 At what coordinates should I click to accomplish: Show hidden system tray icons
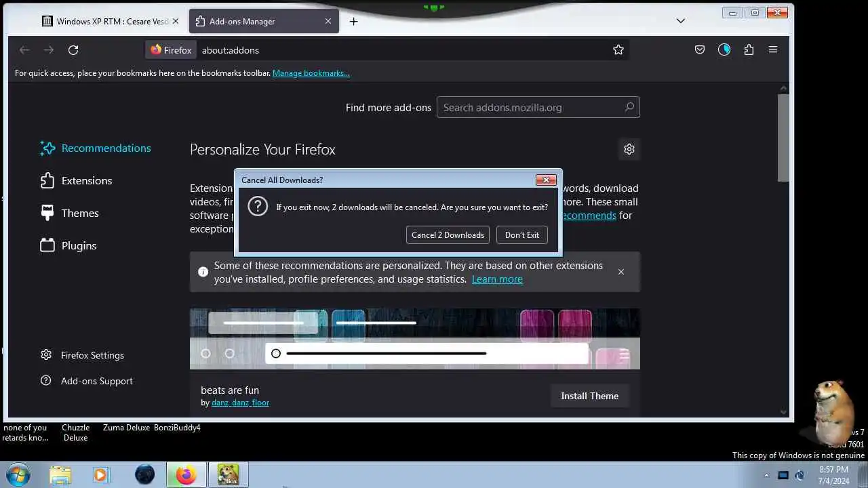(766, 475)
